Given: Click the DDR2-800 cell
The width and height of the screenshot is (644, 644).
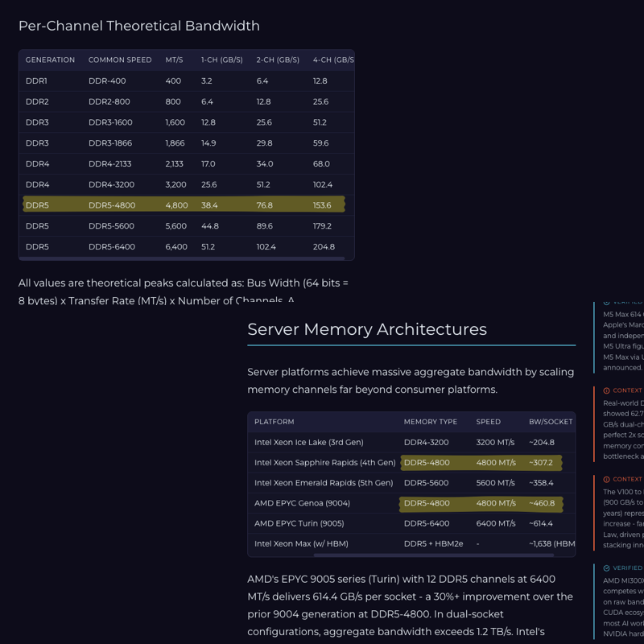Looking at the screenshot, I should click(109, 101).
